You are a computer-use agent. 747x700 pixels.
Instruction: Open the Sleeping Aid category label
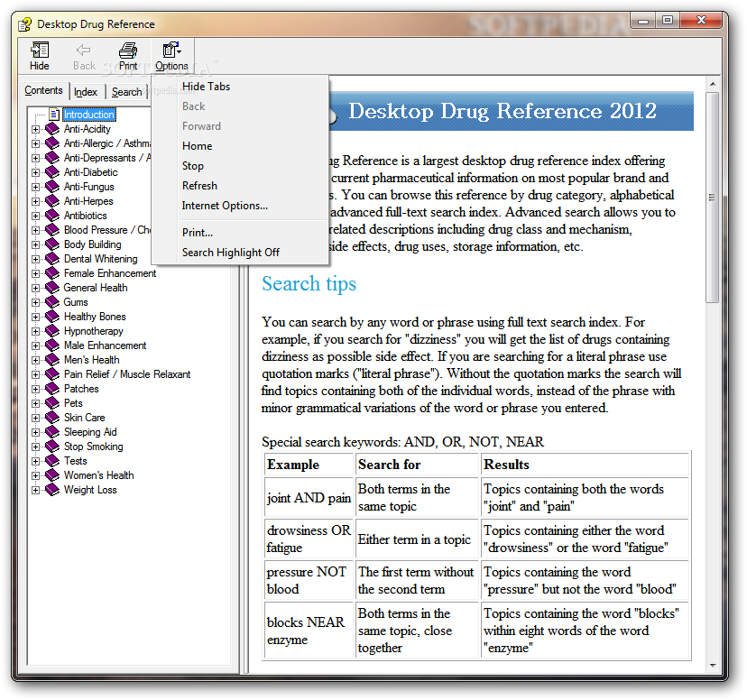90,432
